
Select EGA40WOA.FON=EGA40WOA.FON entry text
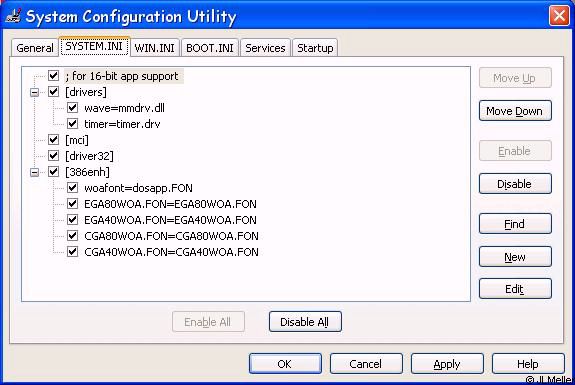[170, 220]
